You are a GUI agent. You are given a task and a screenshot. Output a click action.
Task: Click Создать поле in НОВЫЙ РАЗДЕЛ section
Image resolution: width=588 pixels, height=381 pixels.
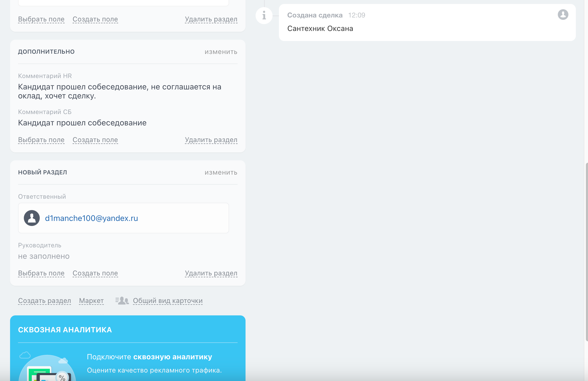pos(95,273)
